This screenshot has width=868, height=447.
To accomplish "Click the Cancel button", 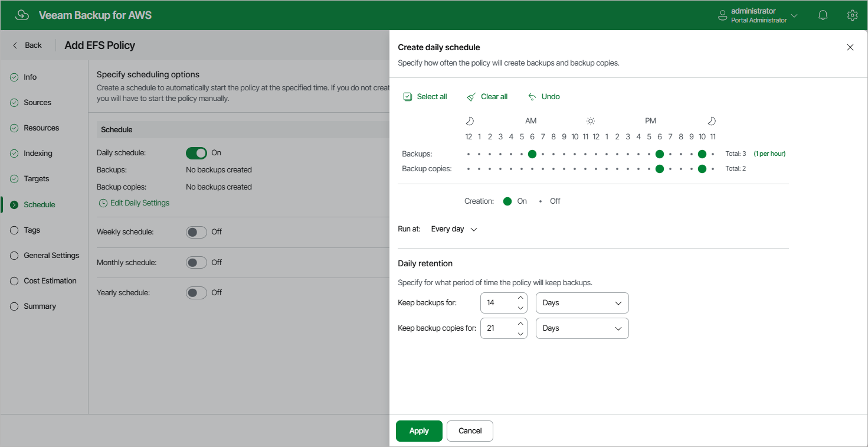I will (470, 431).
